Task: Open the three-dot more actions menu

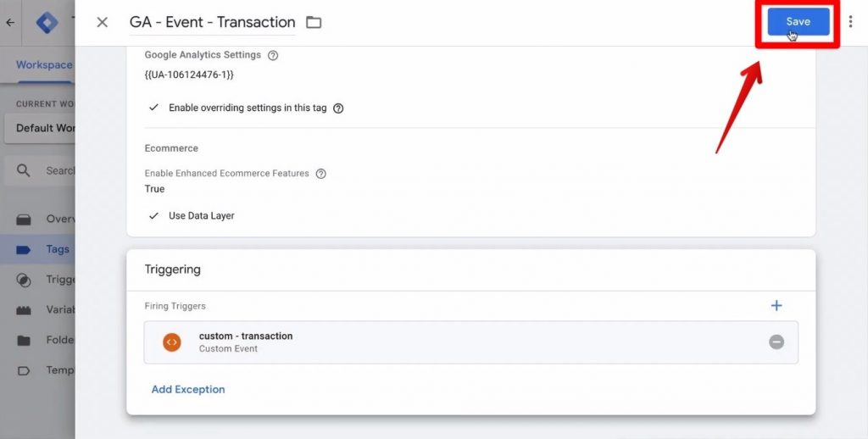Action: pos(850,22)
